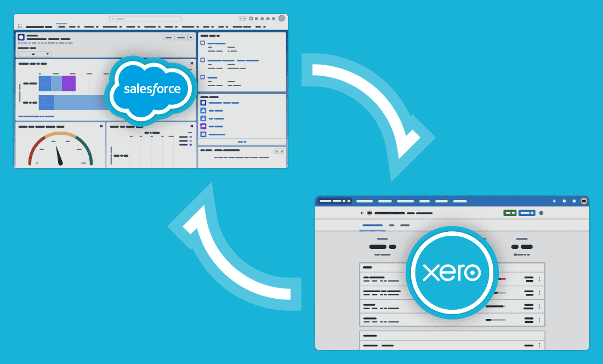603x364 pixels.
Task: Open the View All link below the recent items list
Action: 242,142
